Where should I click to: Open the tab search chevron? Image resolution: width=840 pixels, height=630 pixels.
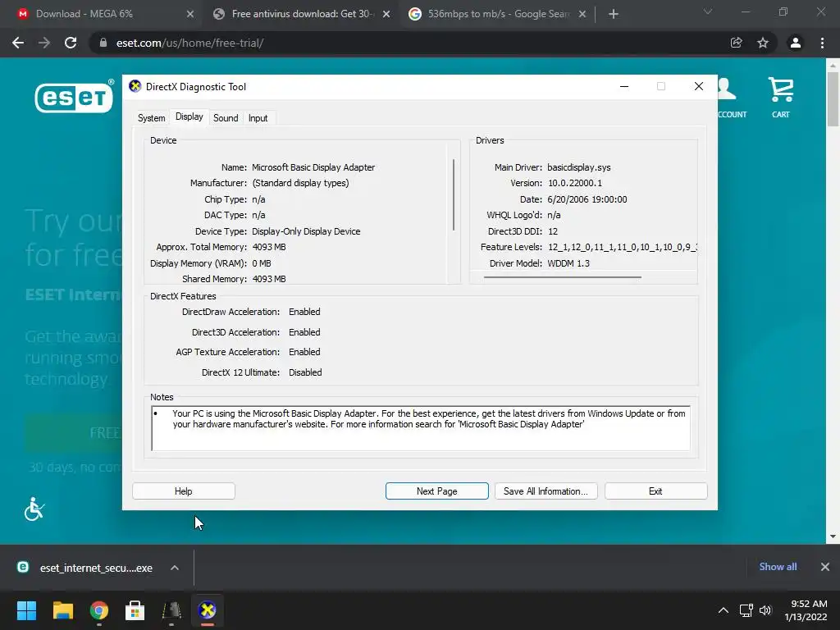point(708,11)
